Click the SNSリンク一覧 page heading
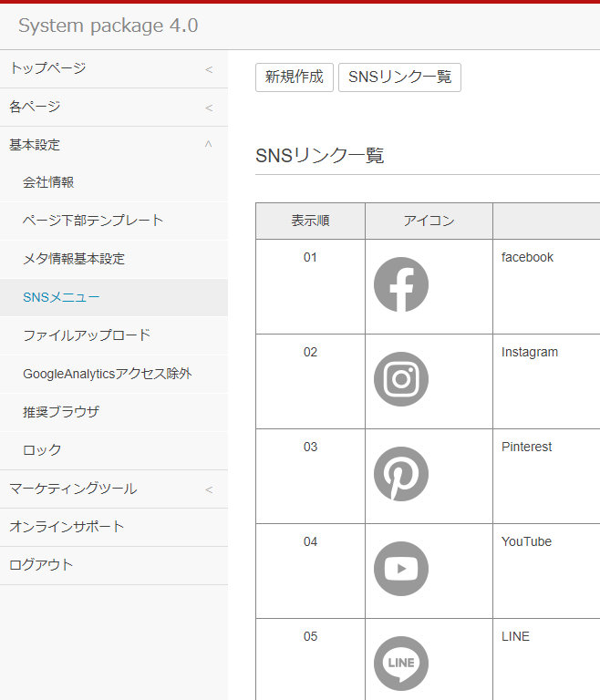The height and width of the screenshot is (700, 600). pos(319,156)
